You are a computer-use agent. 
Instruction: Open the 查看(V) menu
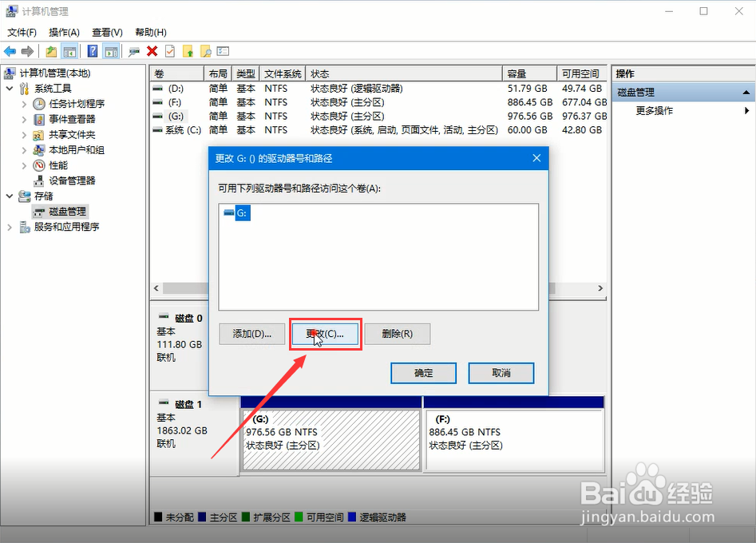coord(108,32)
